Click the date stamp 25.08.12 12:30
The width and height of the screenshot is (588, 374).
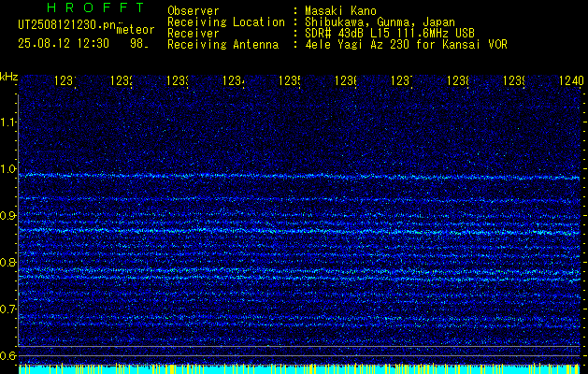(x=64, y=44)
